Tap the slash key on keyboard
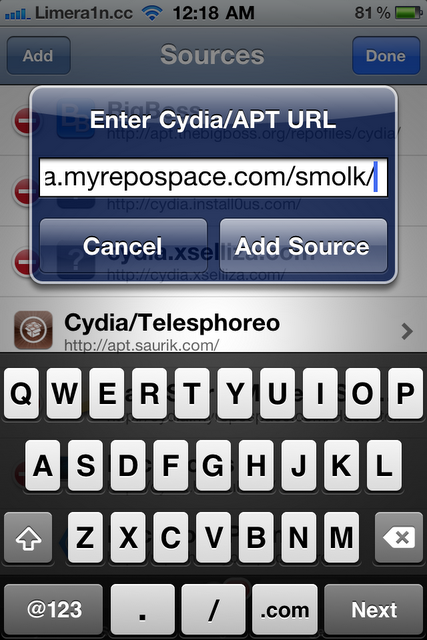 [214, 610]
